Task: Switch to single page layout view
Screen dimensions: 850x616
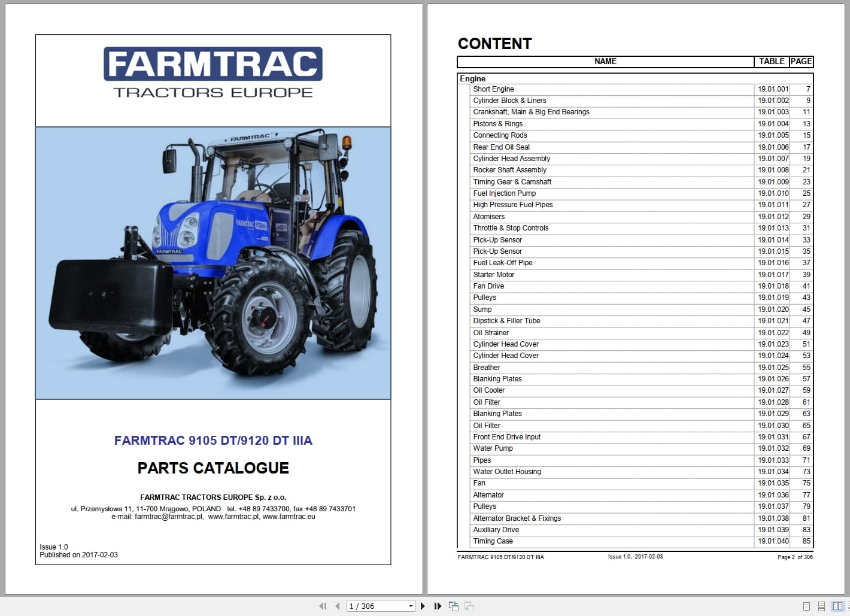Action: pyautogui.click(x=806, y=606)
